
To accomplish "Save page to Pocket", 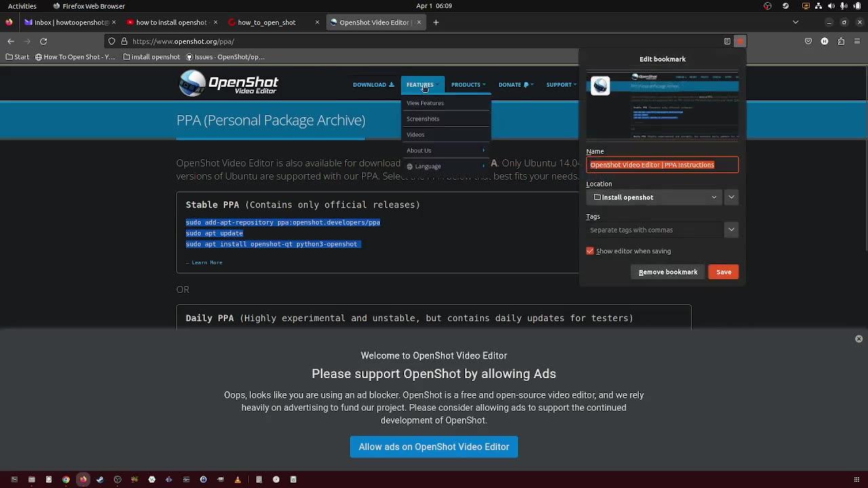I will (x=808, y=41).
